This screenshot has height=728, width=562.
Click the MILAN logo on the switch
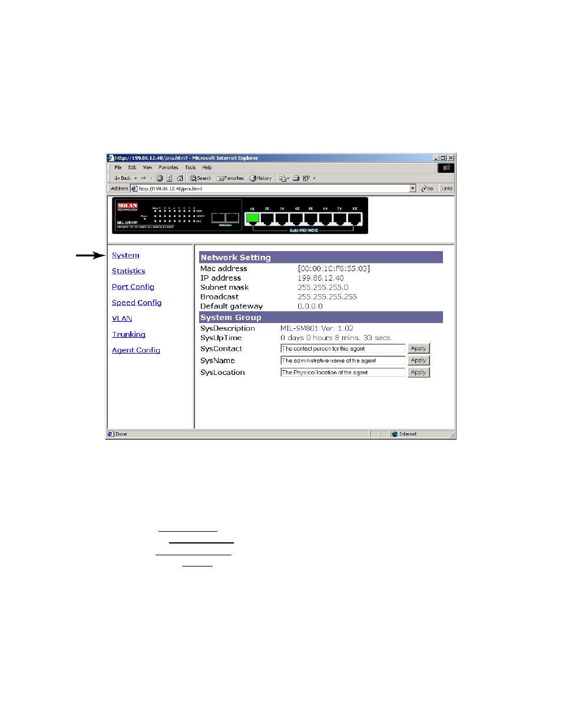point(127,207)
